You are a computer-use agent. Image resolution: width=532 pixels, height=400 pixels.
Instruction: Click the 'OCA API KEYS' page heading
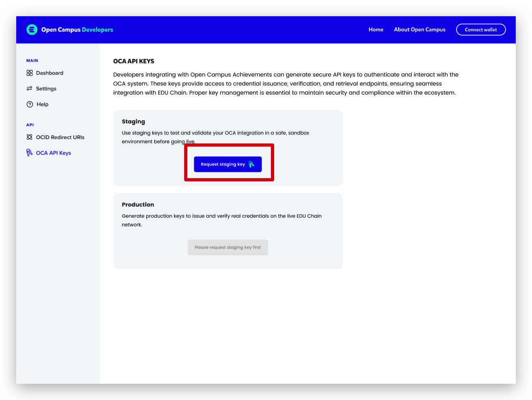click(x=134, y=61)
